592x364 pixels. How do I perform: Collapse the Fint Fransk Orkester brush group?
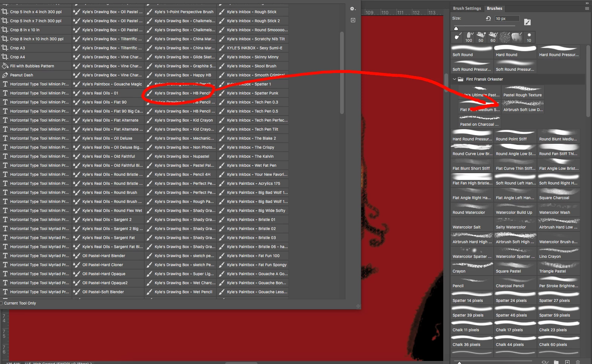(454, 79)
